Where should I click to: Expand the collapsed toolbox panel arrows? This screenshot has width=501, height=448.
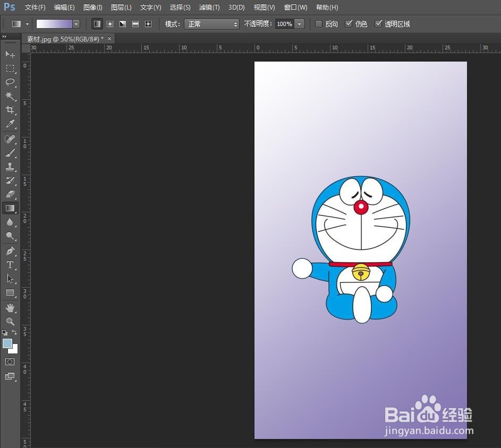(4, 37)
